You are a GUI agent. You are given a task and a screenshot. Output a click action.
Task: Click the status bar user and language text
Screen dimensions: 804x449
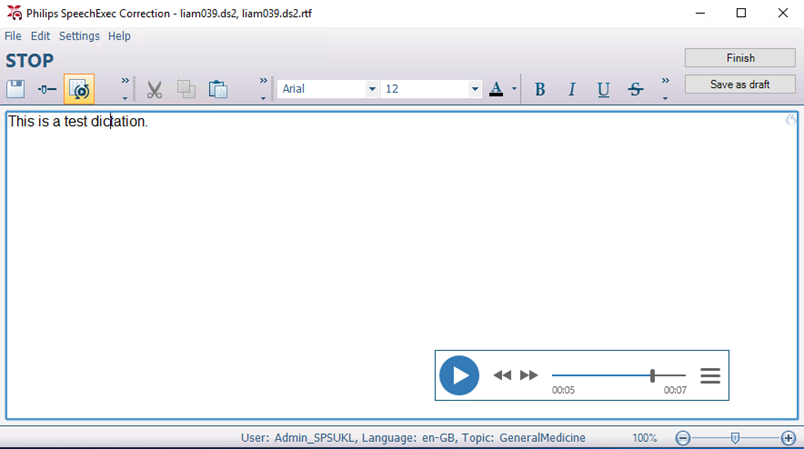click(x=413, y=438)
